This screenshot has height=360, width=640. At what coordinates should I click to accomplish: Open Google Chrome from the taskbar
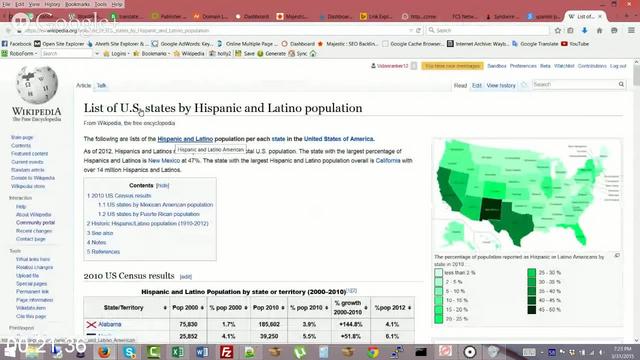coord(373,352)
